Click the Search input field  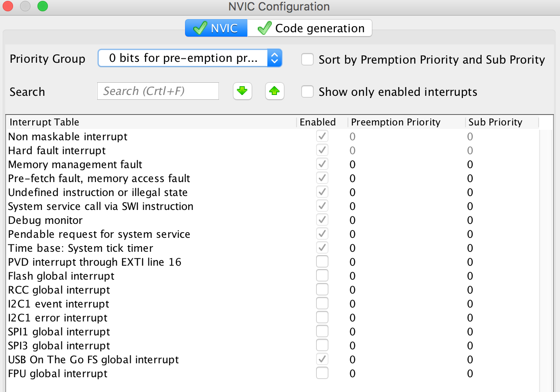[x=158, y=91]
